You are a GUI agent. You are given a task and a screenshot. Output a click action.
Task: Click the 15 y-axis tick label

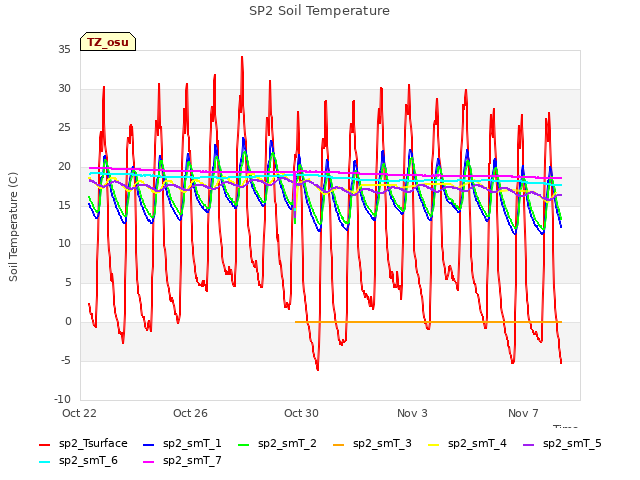64,205
